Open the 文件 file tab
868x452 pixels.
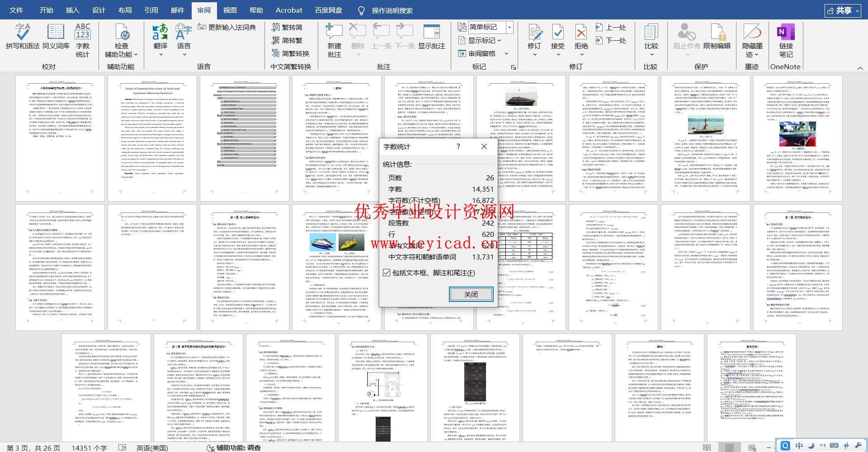click(x=16, y=10)
